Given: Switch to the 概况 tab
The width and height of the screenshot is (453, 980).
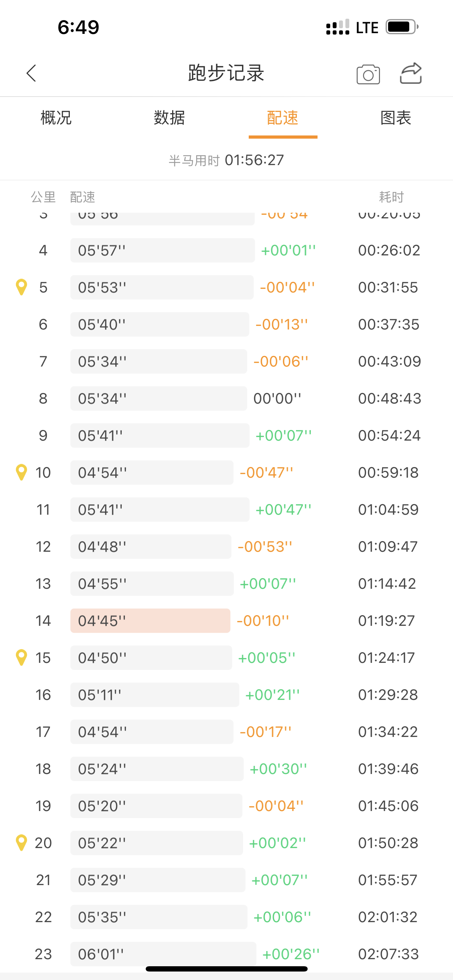Looking at the screenshot, I should click(56, 117).
